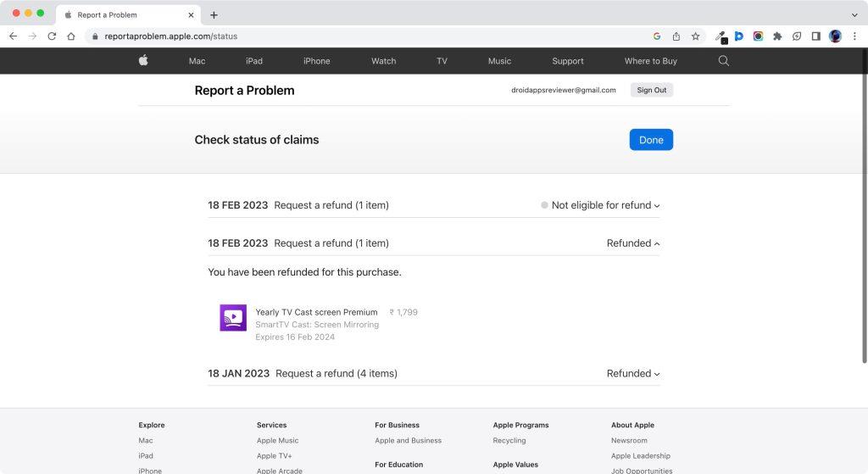
Task: Click the Report a Problem heading
Action: pyautogui.click(x=244, y=90)
